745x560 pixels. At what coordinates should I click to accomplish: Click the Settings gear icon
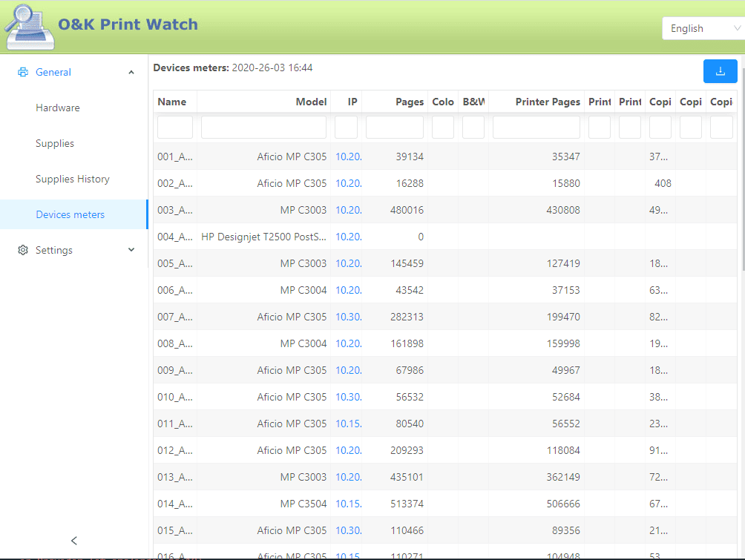tap(23, 250)
